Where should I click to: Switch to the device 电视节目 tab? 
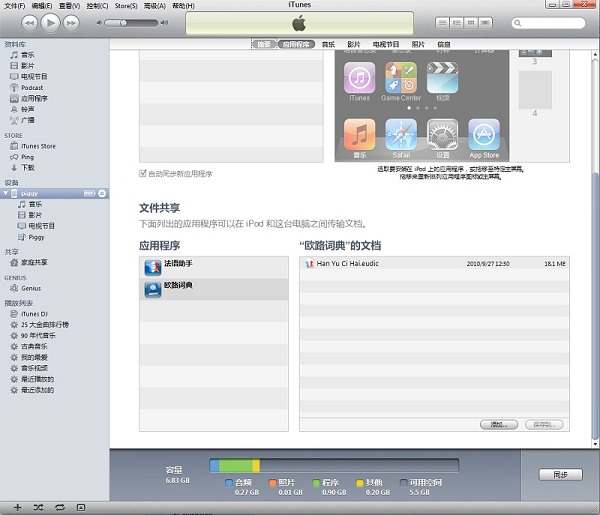tap(386, 44)
